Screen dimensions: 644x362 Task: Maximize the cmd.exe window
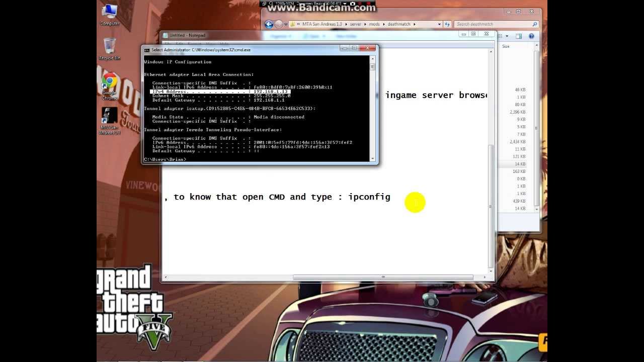point(354,48)
